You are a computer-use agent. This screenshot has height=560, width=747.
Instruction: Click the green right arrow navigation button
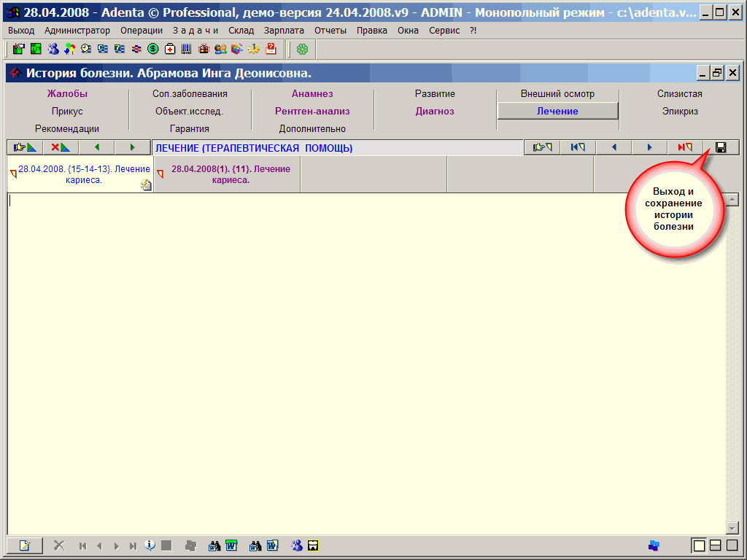pos(132,147)
